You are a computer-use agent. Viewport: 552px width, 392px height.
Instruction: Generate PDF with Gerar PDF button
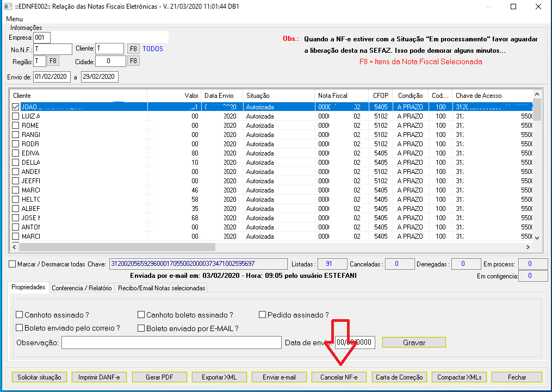(x=159, y=377)
